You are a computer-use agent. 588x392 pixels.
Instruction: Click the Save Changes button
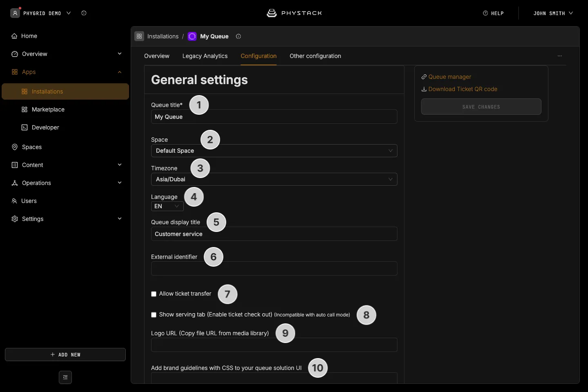click(481, 107)
